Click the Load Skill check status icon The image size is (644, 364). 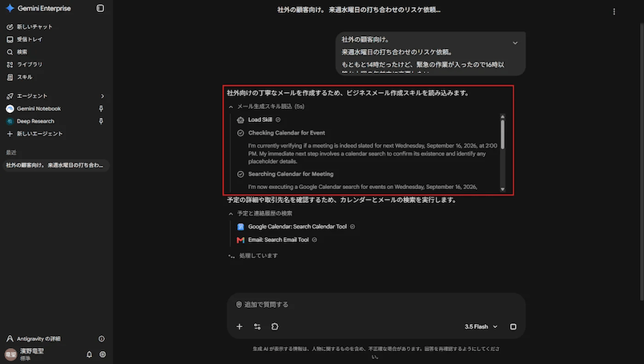click(278, 119)
